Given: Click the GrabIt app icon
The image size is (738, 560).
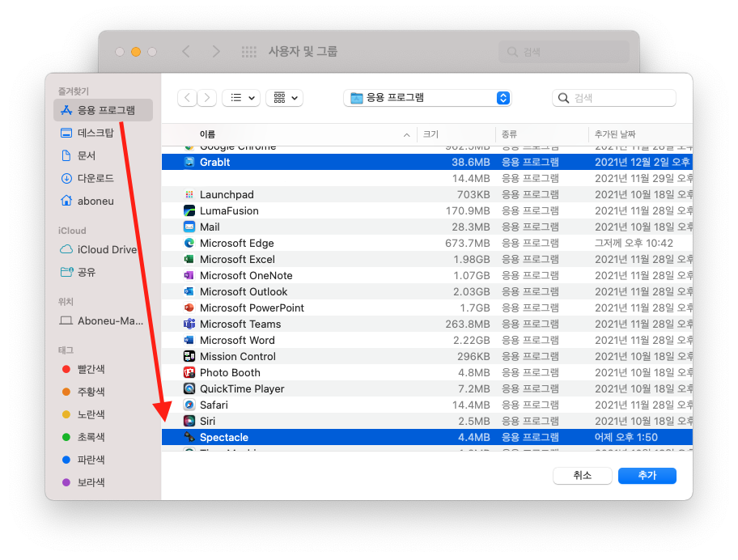Looking at the screenshot, I should [x=189, y=162].
